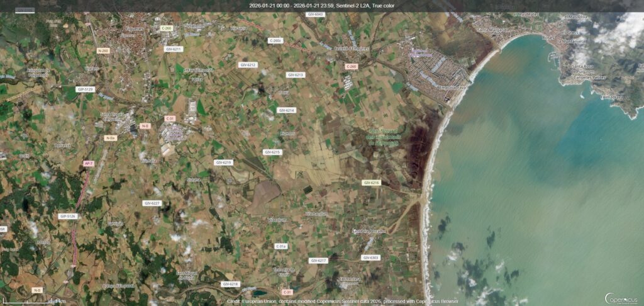Click the GIV-6213 road label

click(x=296, y=75)
